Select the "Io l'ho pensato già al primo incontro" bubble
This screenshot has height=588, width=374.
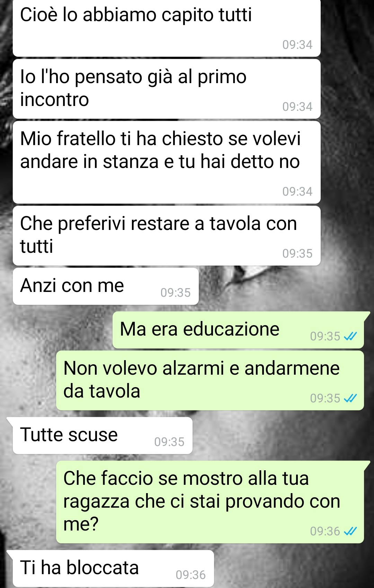pos(167,89)
